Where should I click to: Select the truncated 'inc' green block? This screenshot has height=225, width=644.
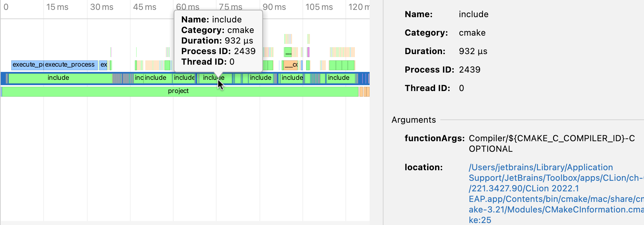pyautogui.click(x=139, y=78)
